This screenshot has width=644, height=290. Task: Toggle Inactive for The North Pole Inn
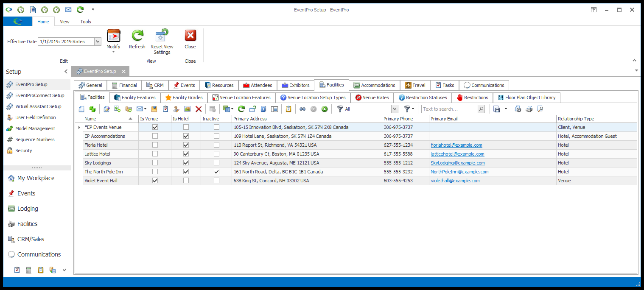[x=216, y=172]
